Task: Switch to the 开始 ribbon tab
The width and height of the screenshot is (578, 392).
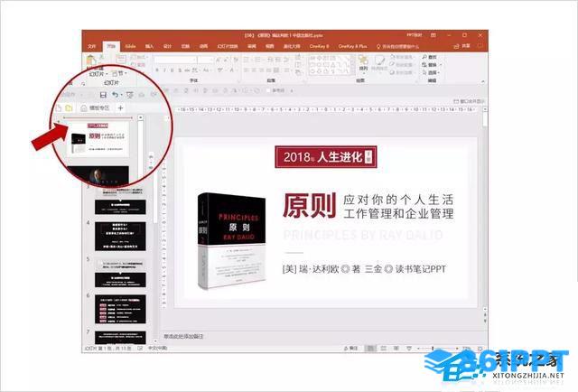Action: (x=111, y=46)
